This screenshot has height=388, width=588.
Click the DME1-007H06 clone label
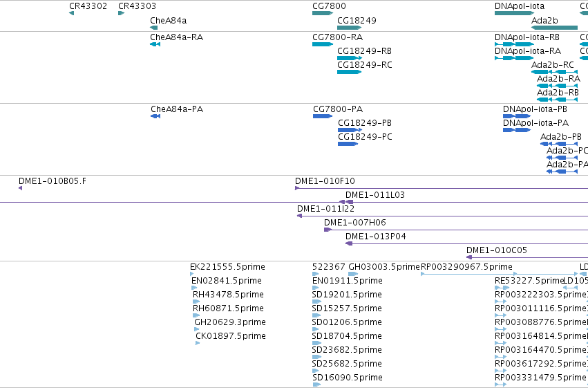pyautogui.click(x=355, y=223)
